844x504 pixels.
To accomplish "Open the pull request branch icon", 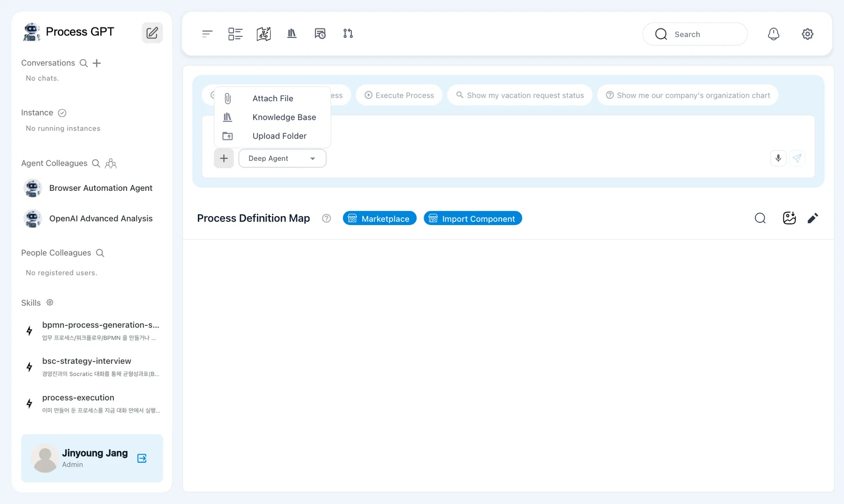I will coord(348,34).
